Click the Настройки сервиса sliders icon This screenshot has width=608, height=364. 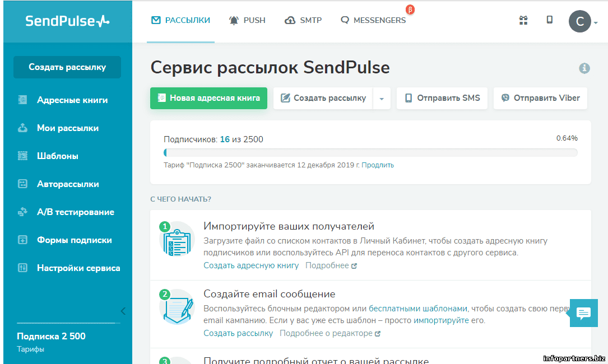click(x=22, y=268)
